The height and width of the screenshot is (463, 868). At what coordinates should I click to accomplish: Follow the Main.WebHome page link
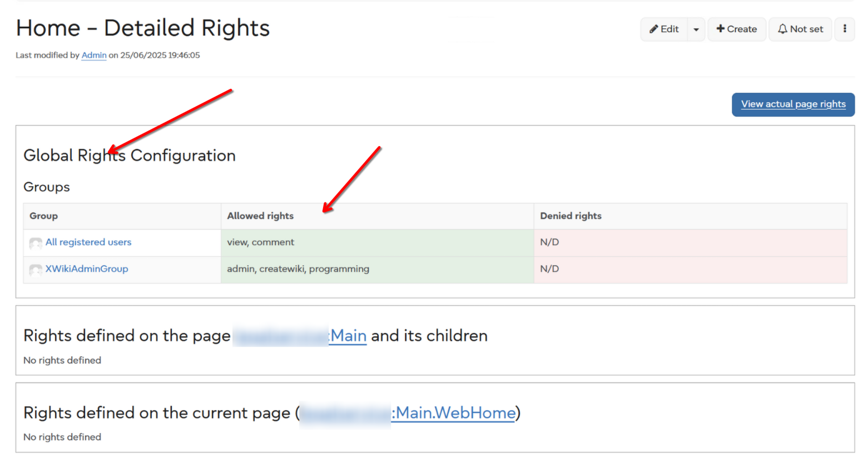click(455, 413)
